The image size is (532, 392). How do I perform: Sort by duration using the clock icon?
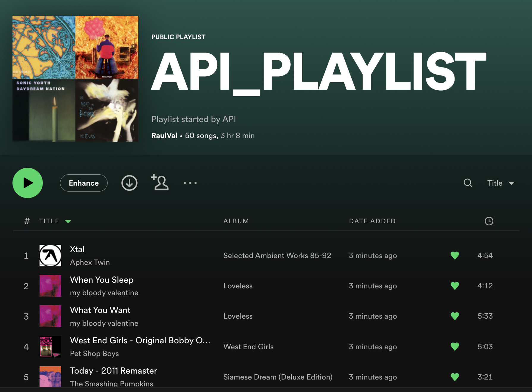click(x=489, y=221)
